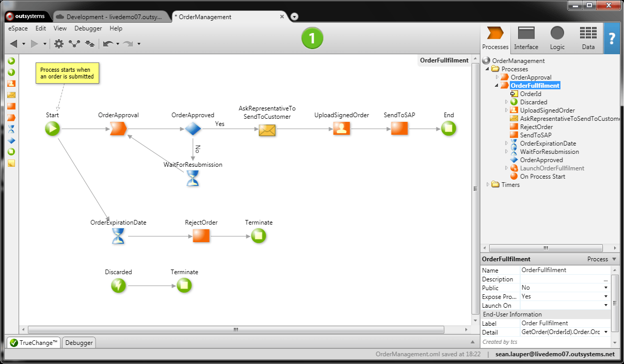Click the Undo toolbar button
Screen dimensions: 624x364
pyautogui.click(x=108, y=43)
